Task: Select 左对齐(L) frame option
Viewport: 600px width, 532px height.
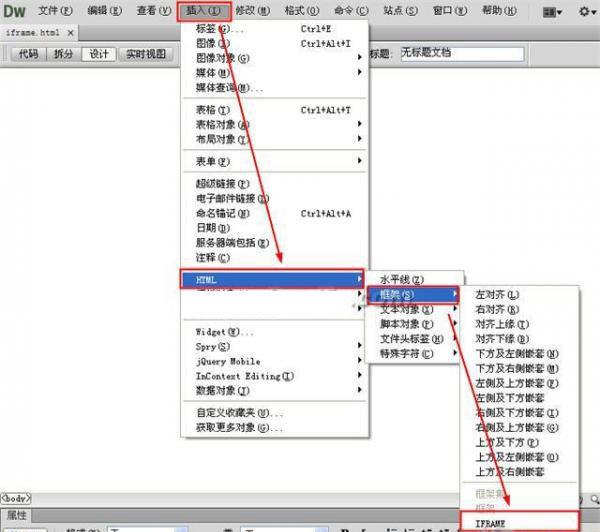Action: pyautogui.click(x=520, y=295)
